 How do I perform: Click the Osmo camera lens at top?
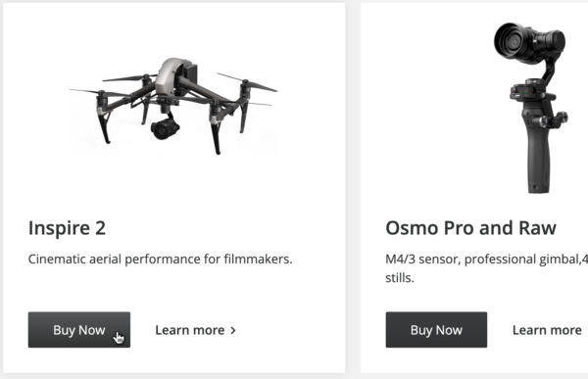[x=510, y=41]
